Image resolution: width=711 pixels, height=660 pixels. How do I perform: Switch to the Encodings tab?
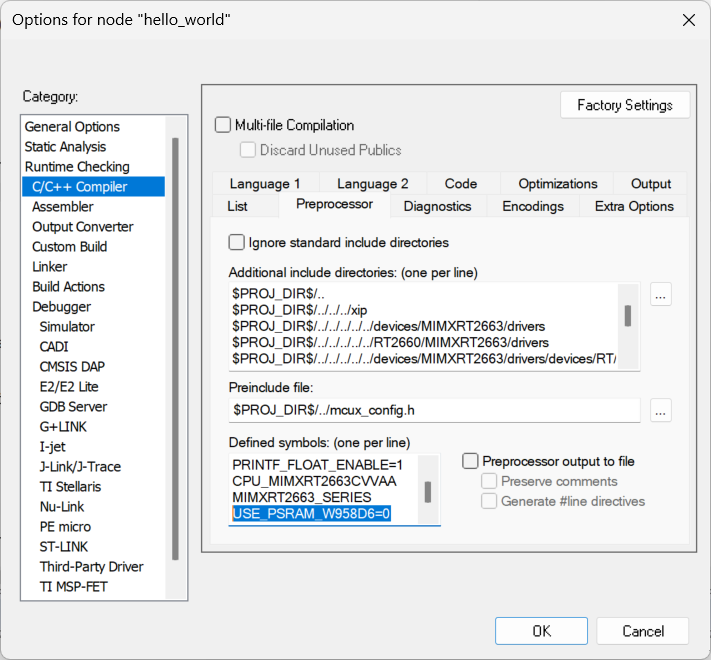pos(533,206)
